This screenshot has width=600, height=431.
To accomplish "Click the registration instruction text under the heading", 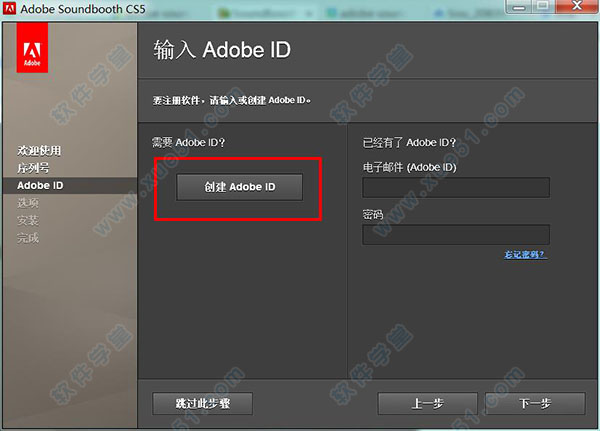I will click(x=232, y=101).
